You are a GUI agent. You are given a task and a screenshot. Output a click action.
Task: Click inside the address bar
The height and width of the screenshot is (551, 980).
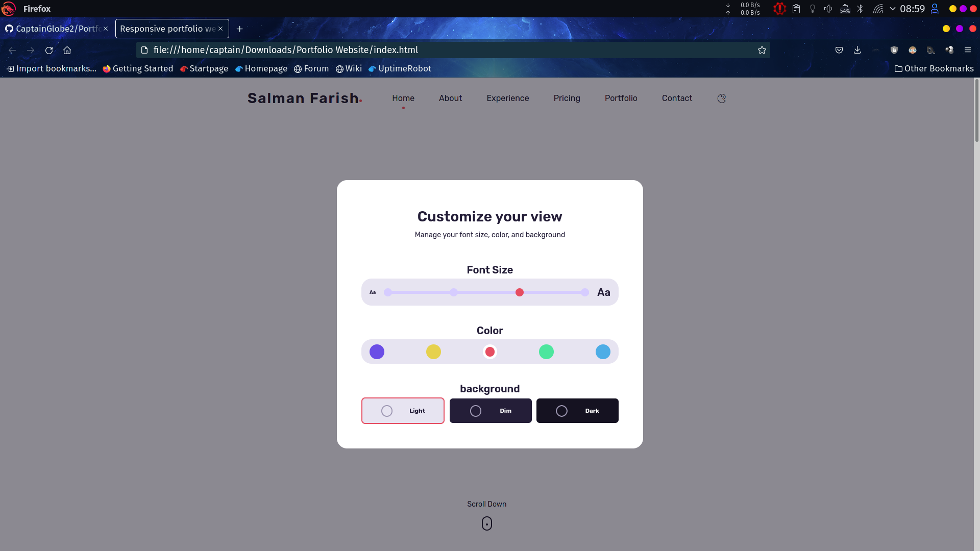357,50
